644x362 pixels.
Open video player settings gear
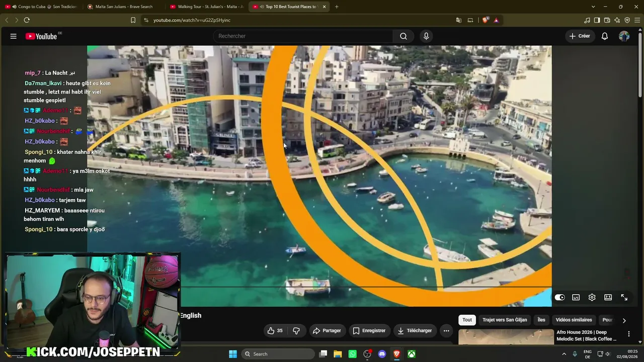point(592,298)
